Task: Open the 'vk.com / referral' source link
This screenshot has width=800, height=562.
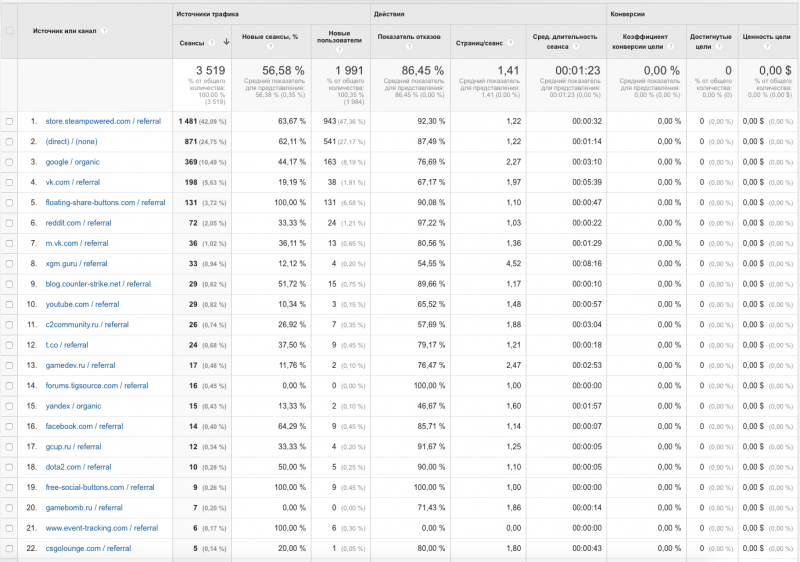Action: pyautogui.click(x=73, y=182)
